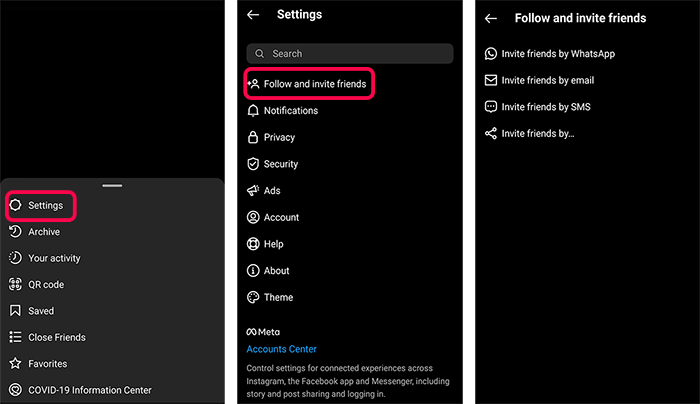Click the Archive clock icon
This screenshot has height=404, width=700.
click(x=15, y=232)
